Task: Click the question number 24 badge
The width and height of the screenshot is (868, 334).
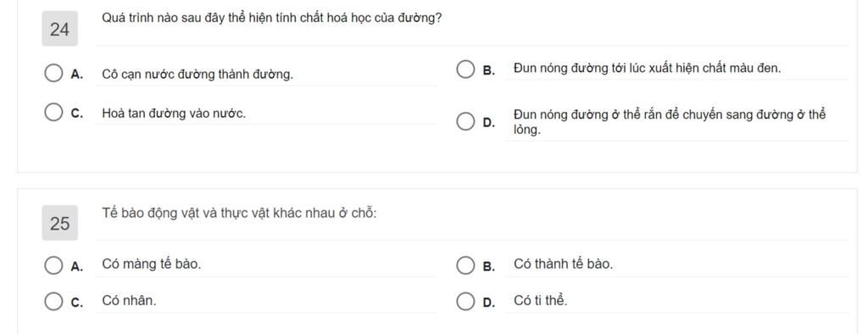Action: click(60, 29)
